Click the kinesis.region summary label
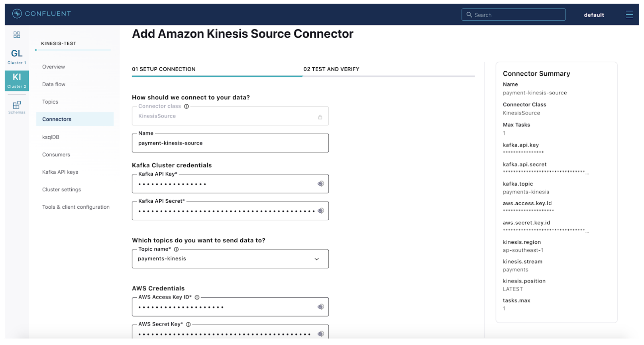Screen dimensions: 644x345 click(x=522, y=242)
